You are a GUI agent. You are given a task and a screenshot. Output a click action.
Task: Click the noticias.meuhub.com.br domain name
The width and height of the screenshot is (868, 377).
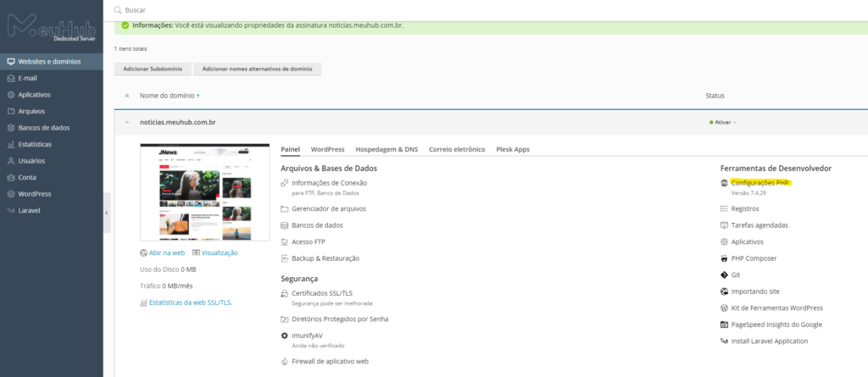pos(178,122)
